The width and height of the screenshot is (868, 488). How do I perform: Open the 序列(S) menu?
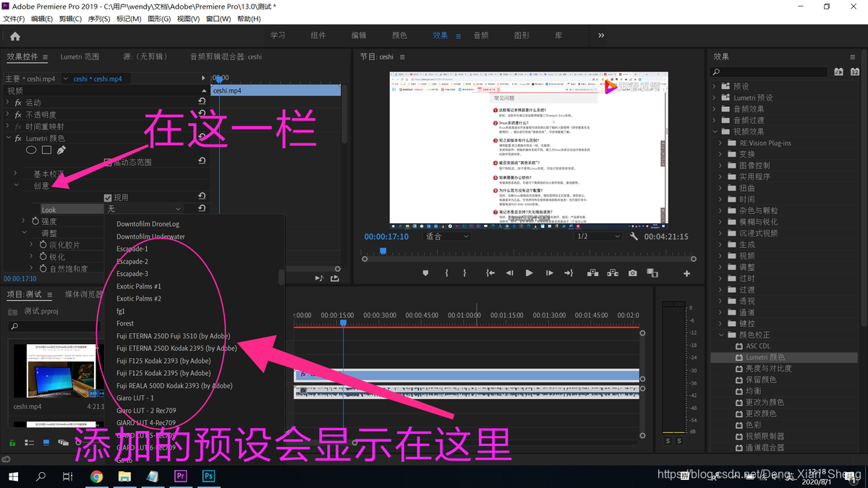point(99,19)
